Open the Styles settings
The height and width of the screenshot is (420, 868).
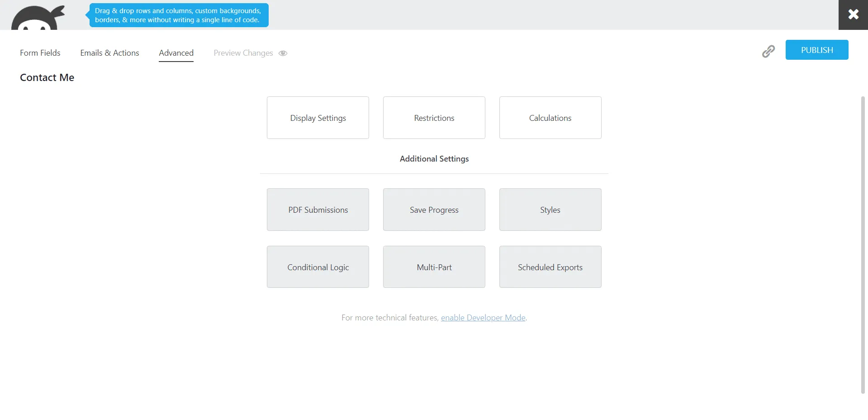coord(550,210)
